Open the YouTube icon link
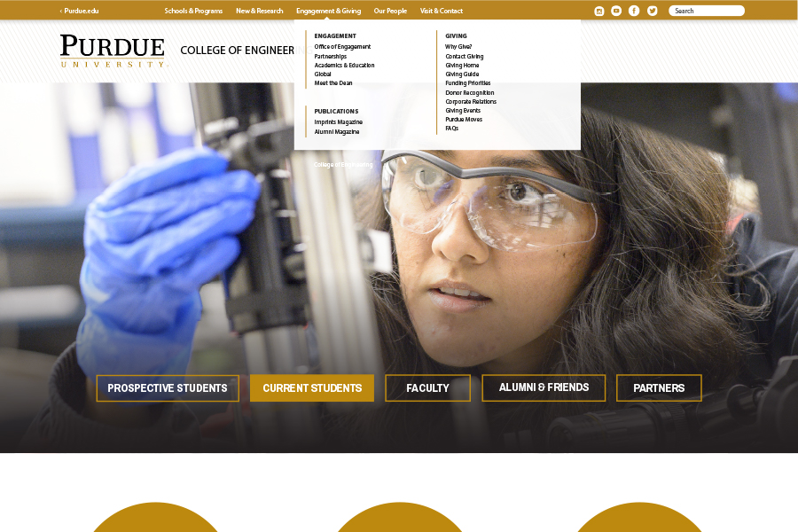 pyautogui.click(x=616, y=11)
